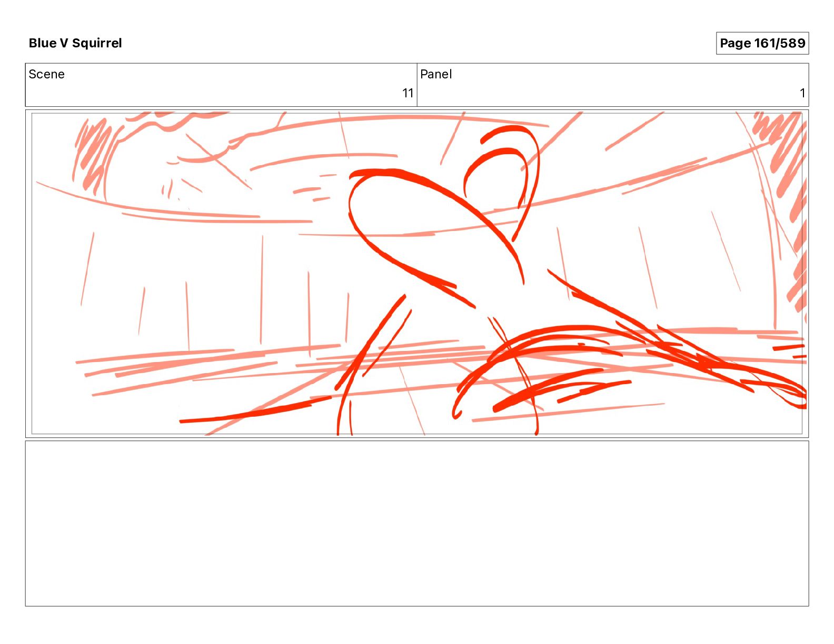Click scene number '11'
Screen dimensions: 834x644
[408, 93]
